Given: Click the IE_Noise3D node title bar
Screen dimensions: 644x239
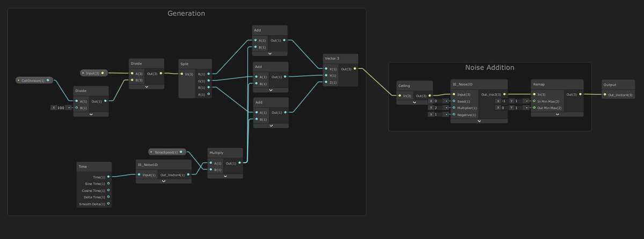Looking at the screenshot, I should (x=479, y=85).
